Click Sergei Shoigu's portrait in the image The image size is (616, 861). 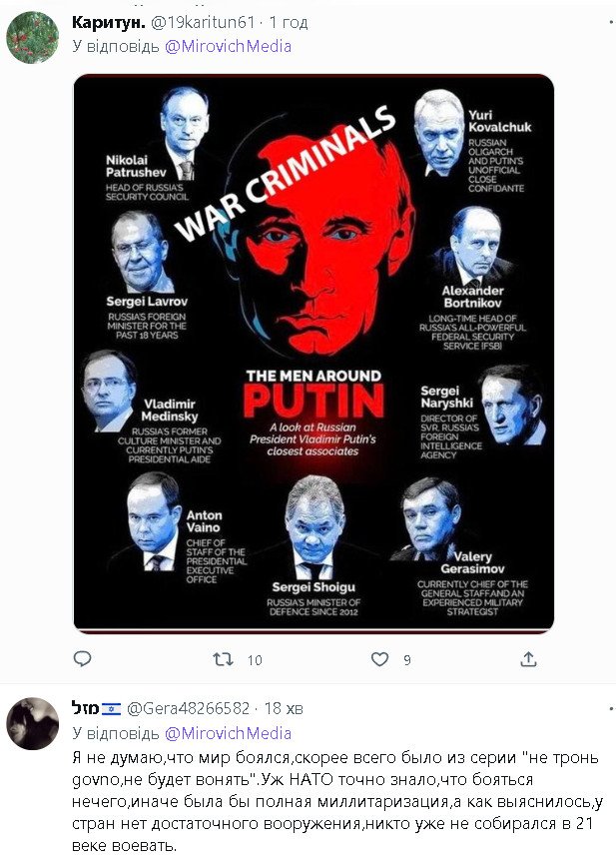tap(313, 524)
